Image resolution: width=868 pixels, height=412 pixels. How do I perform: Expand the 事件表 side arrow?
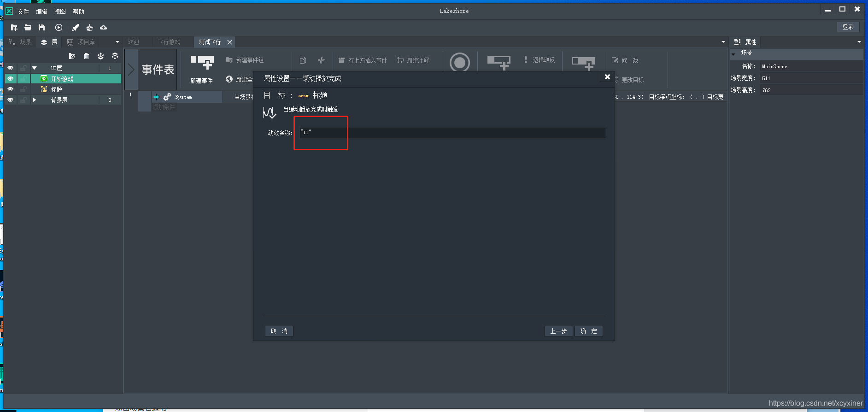coord(131,70)
